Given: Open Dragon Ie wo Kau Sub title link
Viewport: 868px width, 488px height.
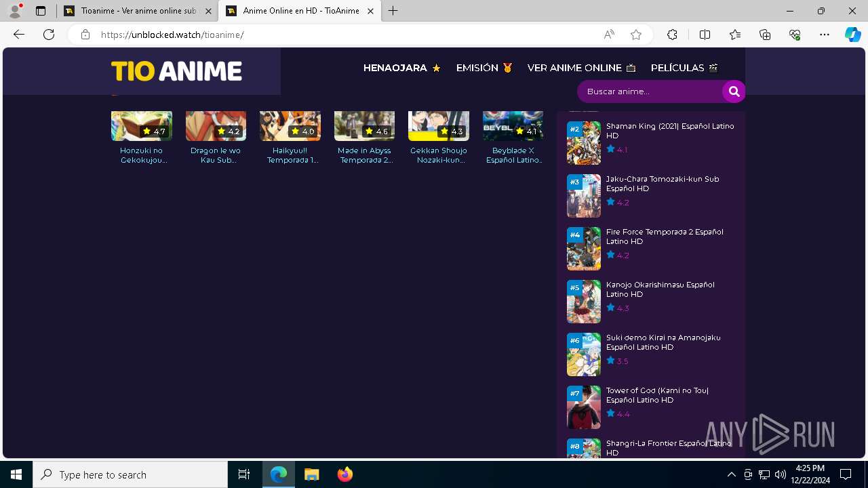Looking at the screenshot, I should [x=216, y=155].
